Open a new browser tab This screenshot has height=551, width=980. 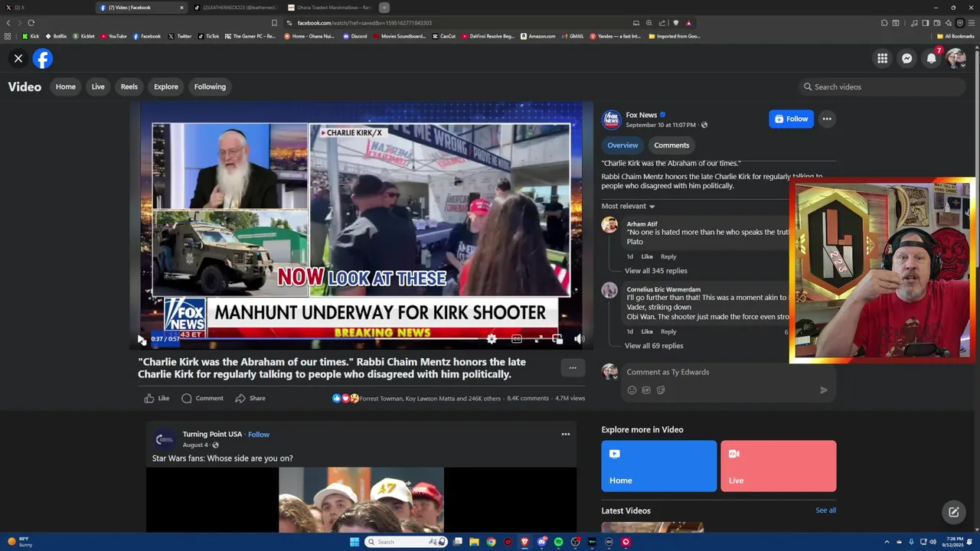pyautogui.click(x=384, y=8)
